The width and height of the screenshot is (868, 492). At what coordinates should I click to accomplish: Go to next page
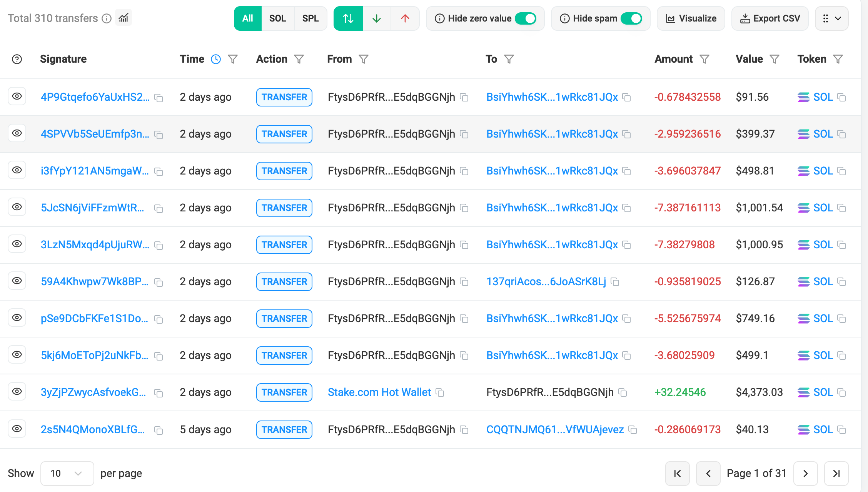coord(806,473)
